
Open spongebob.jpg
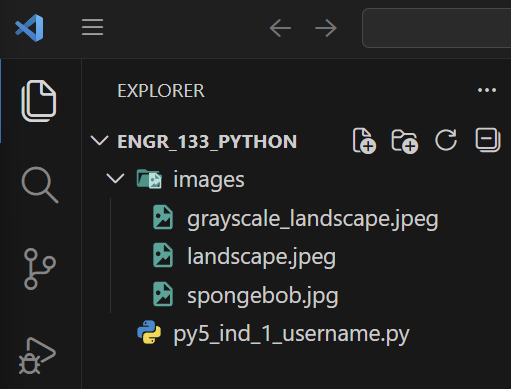pos(263,296)
